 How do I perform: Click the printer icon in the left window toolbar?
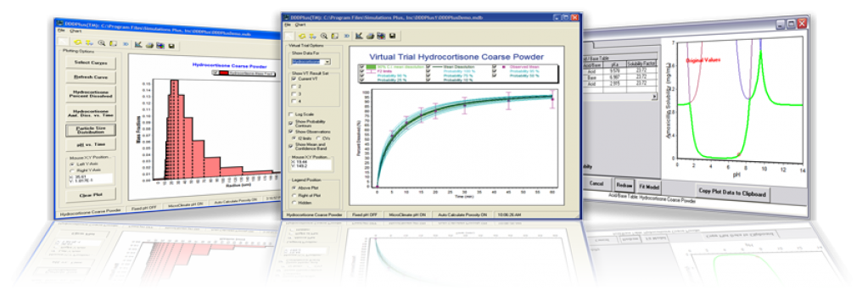pyautogui.click(x=149, y=45)
